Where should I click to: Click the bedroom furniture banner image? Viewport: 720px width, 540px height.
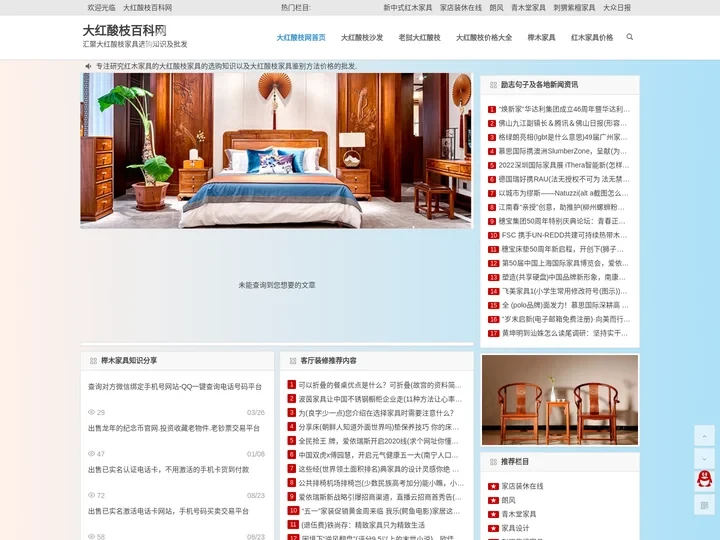pos(276,151)
